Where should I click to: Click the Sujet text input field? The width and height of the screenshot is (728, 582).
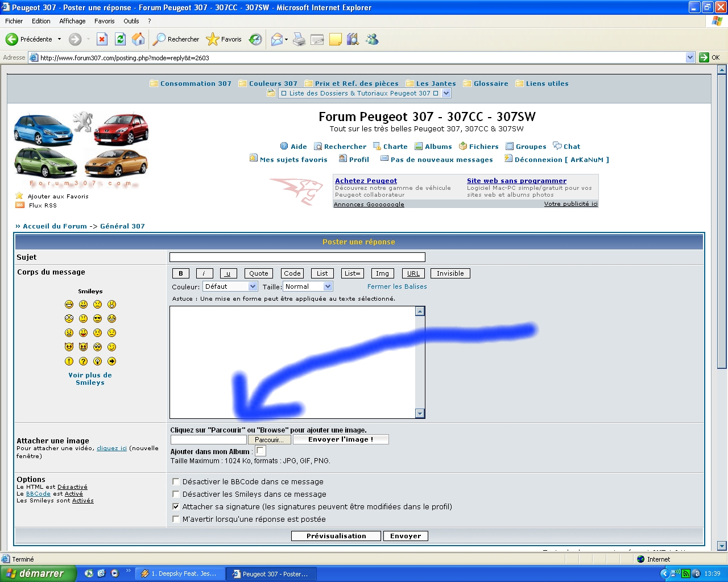point(297,257)
